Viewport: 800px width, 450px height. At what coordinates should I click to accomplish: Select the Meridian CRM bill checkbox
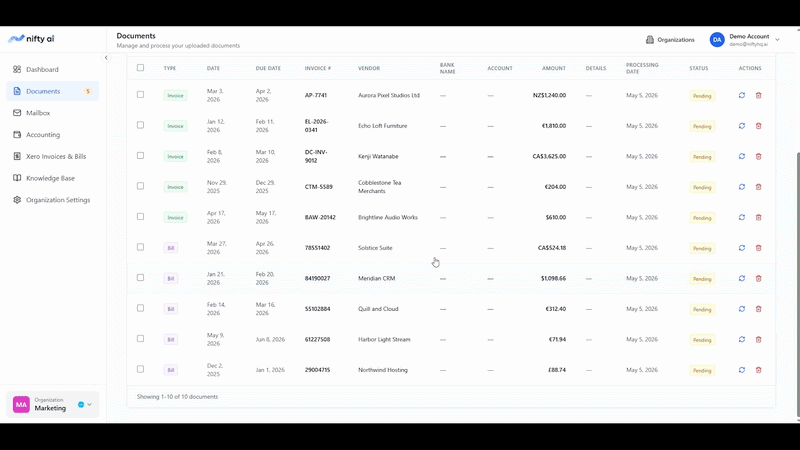click(x=140, y=278)
